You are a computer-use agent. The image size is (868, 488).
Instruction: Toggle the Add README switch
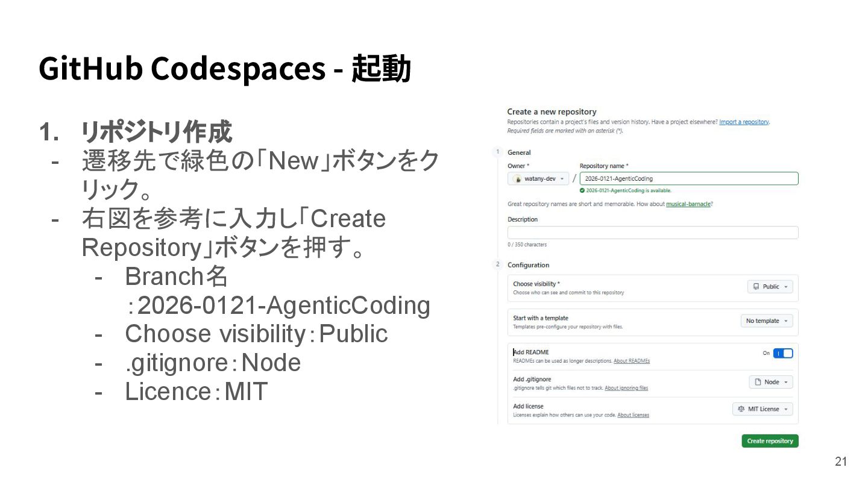pos(783,353)
